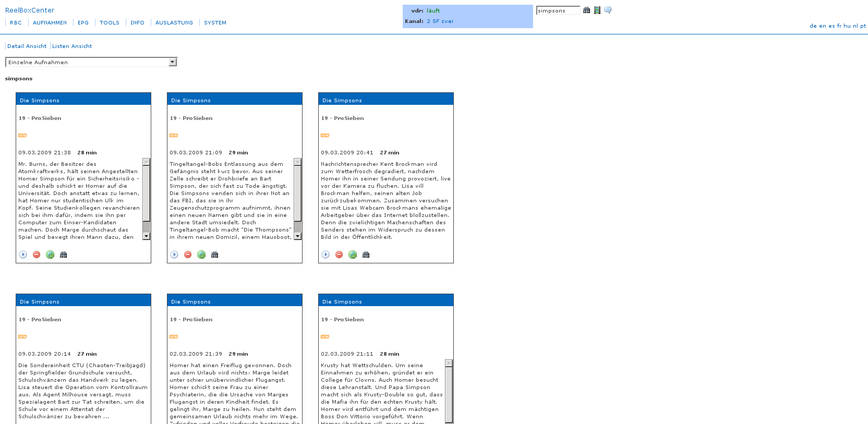Click binoculars icon on the 21:09 recording card
Image resolution: width=868 pixels, height=424 pixels.
[215, 255]
